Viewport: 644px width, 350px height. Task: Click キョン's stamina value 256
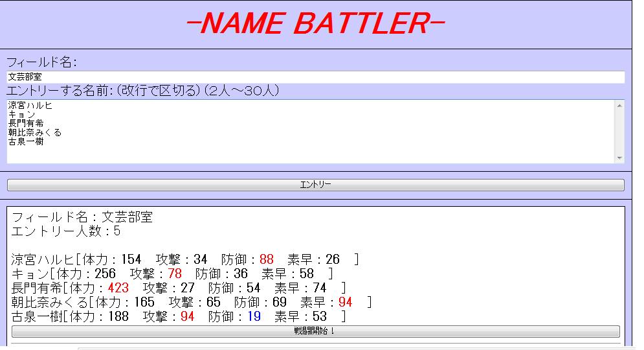[x=105, y=274]
